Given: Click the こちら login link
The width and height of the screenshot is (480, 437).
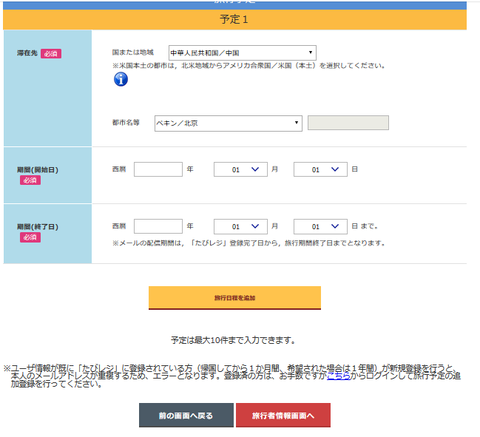Looking at the screenshot, I should tap(338, 376).
